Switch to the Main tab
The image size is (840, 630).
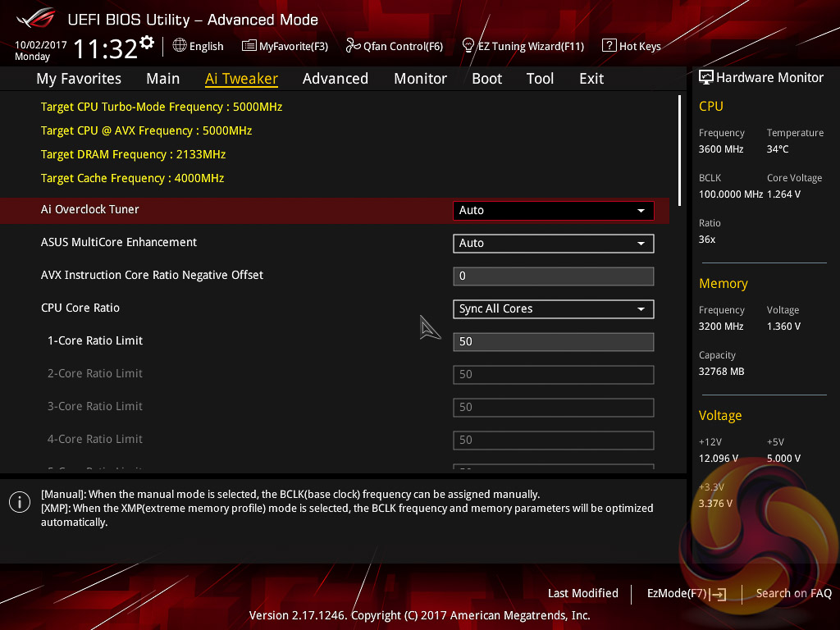tap(163, 79)
